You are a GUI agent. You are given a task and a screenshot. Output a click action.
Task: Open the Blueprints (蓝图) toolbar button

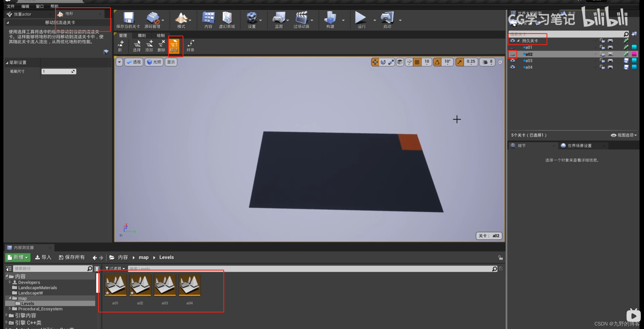pyautogui.click(x=278, y=18)
